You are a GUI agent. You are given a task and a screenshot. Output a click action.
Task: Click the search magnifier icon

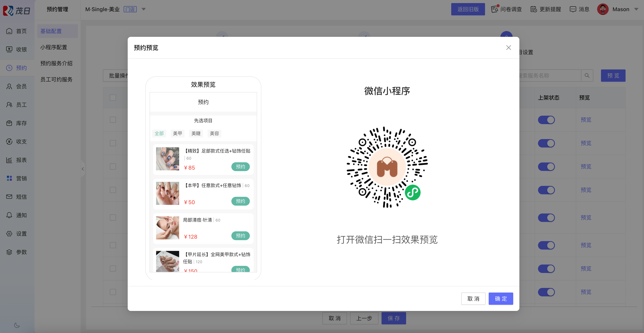[587, 75]
